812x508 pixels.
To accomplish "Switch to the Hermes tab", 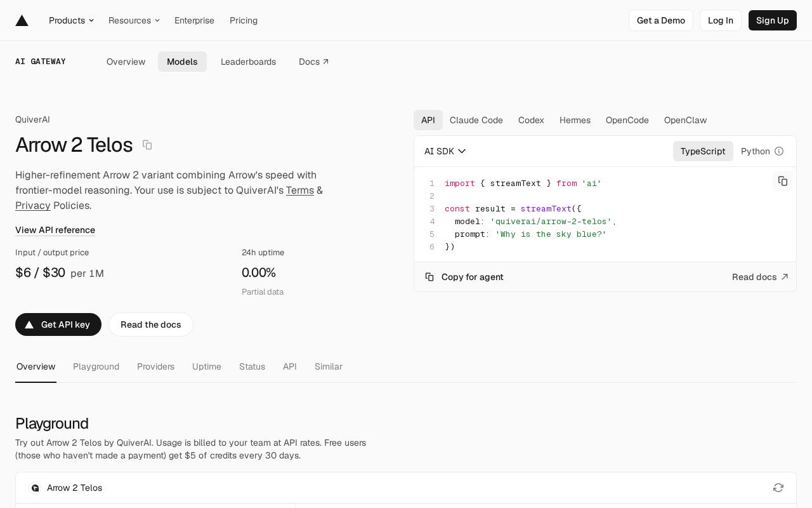I will point(575,120).
